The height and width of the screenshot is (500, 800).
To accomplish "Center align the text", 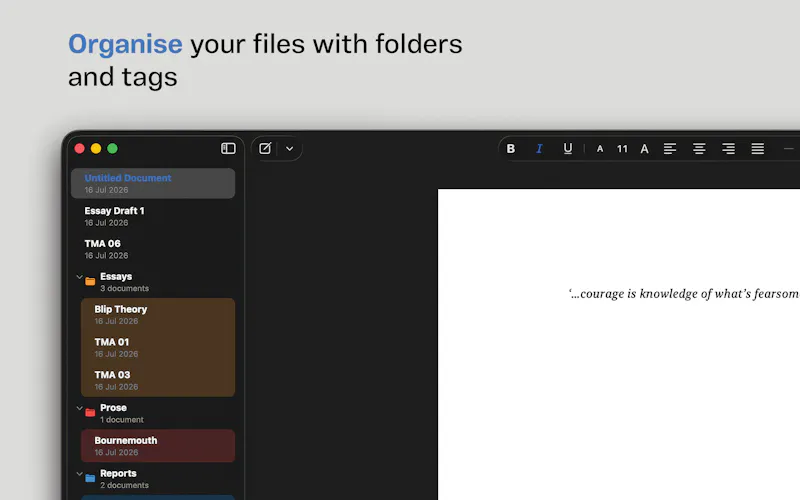I will coord(699,148).
